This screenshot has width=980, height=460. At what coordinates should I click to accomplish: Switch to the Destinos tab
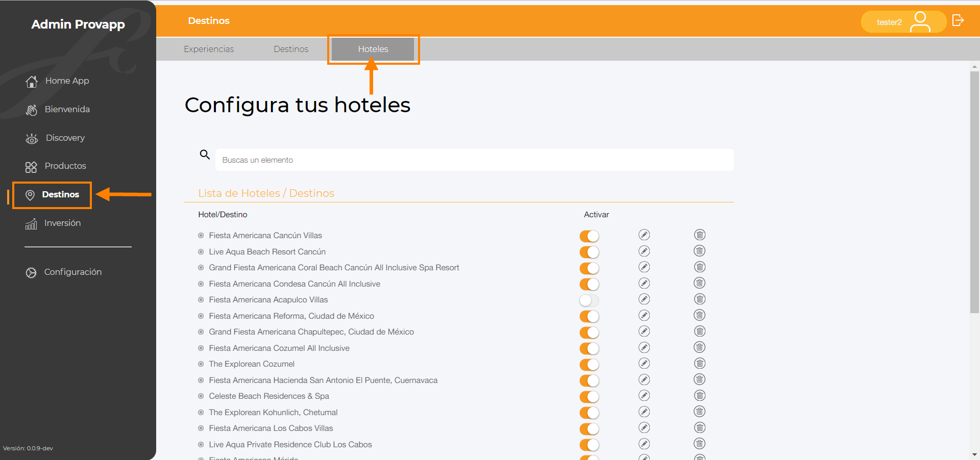point(291,49)
